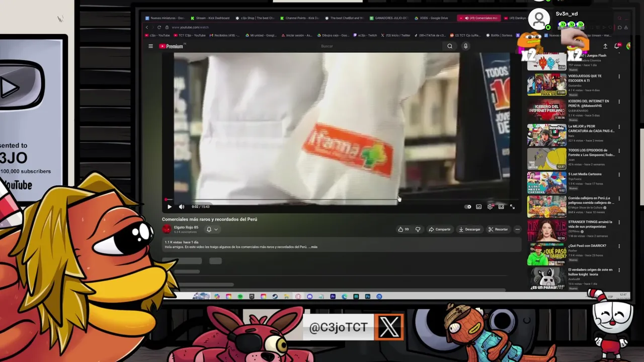Open options menu for ICEBERG DEL INTERNET video

(619, 102)
